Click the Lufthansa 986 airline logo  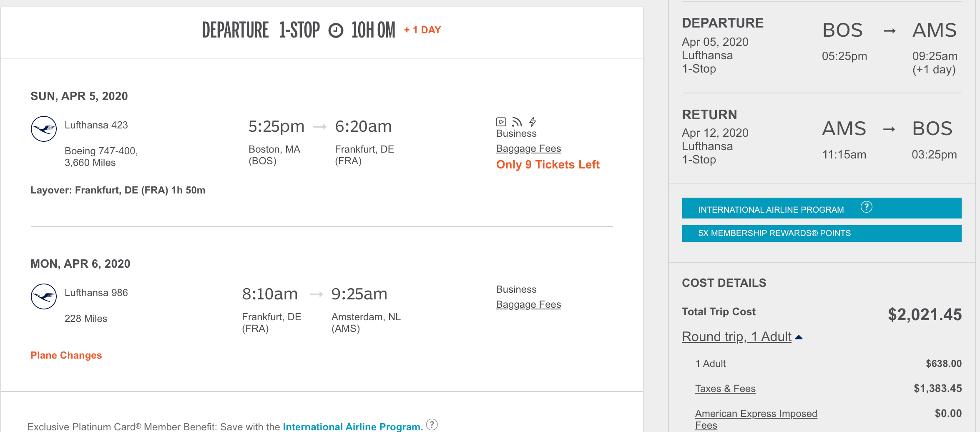pyautogui.click(x=44, y=296)
